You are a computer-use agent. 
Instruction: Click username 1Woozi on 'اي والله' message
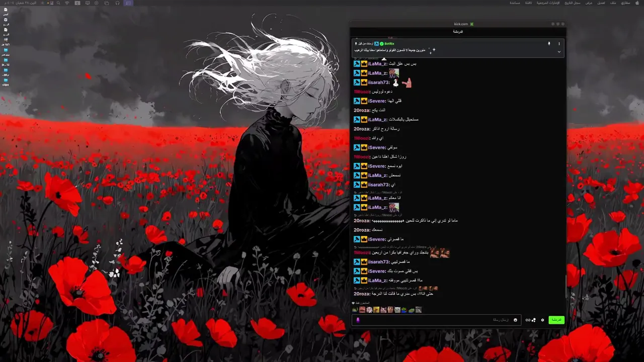coord(361,138)
